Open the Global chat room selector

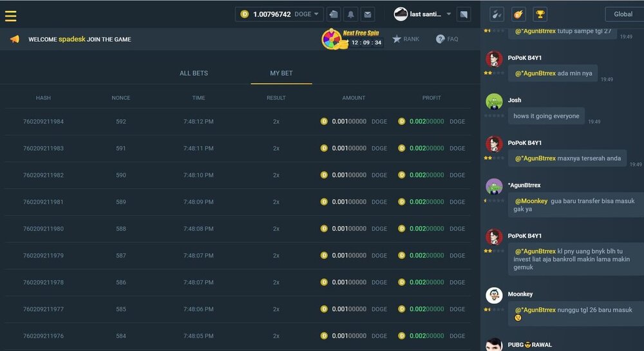coord(623,14)
